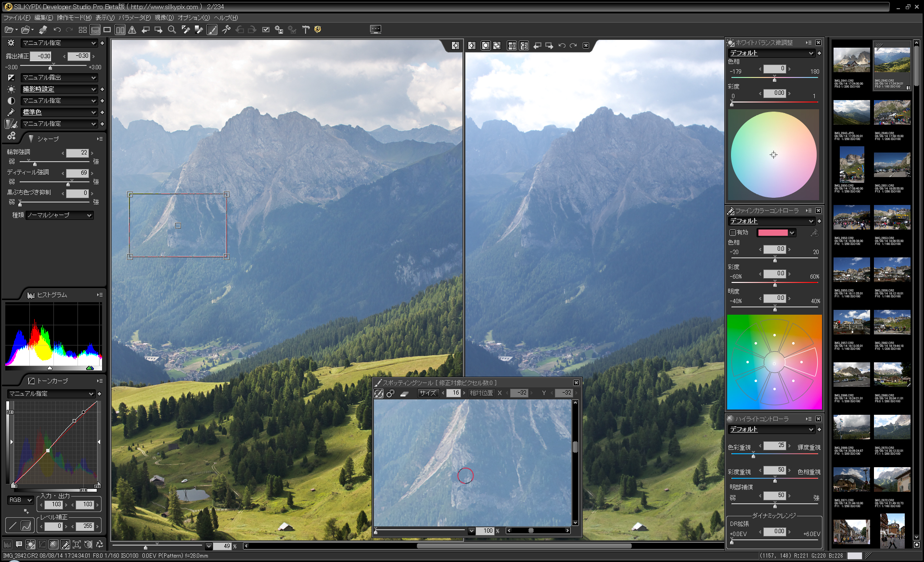Click the Undo arrow in preview toolbar

(562, 46)
